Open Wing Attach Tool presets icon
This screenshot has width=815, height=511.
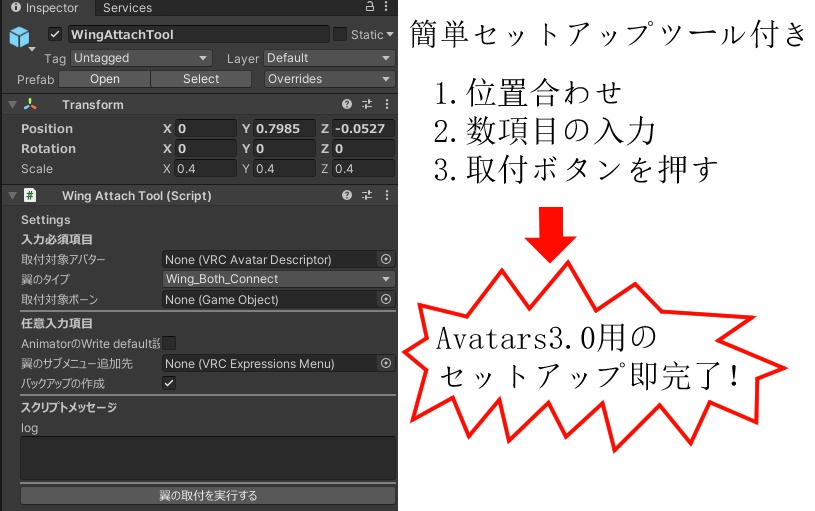tap(367, 195)
